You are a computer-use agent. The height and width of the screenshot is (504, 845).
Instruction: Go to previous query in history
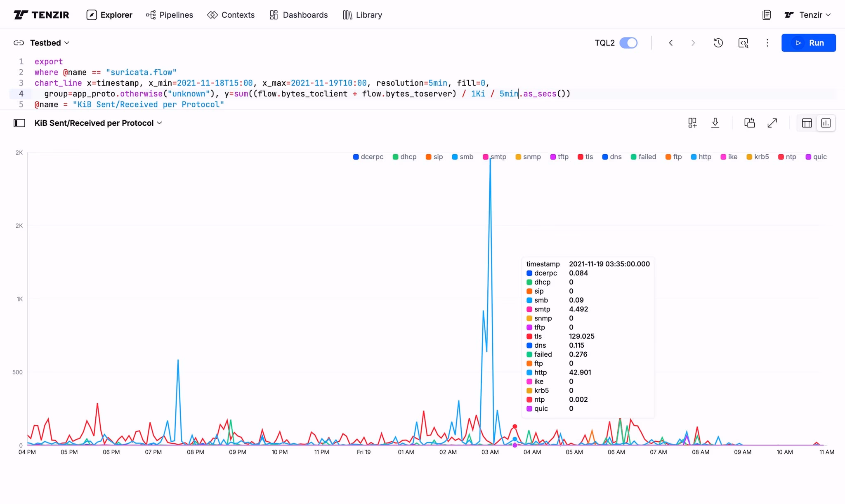click(671, 43)
